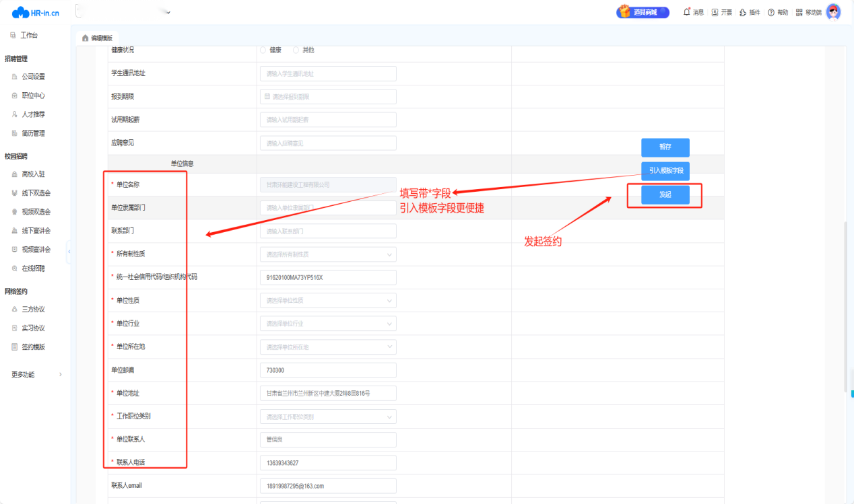Select the 其他 health status radio button
This screenshot has width=854, height=504.
point(296,50)
